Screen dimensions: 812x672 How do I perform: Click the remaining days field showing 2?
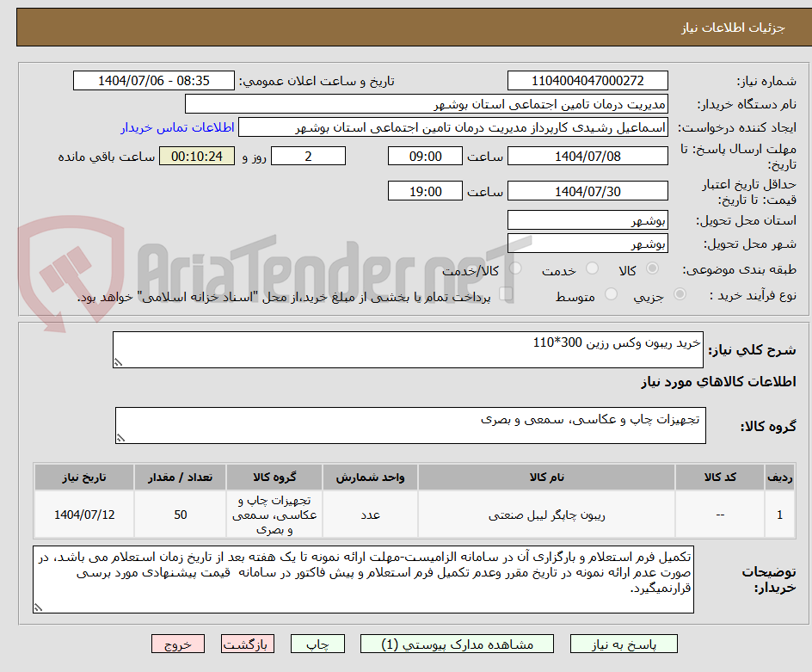[308, 156]
